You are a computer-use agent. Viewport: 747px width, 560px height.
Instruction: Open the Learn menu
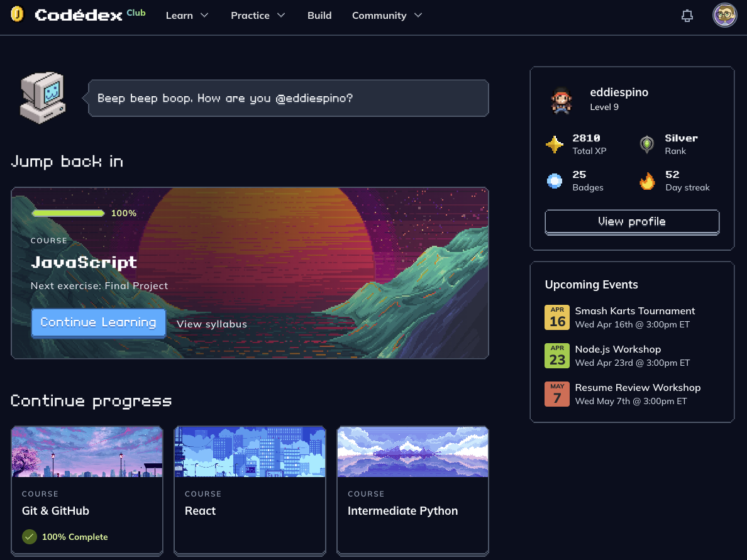click(x=179, y=15)
